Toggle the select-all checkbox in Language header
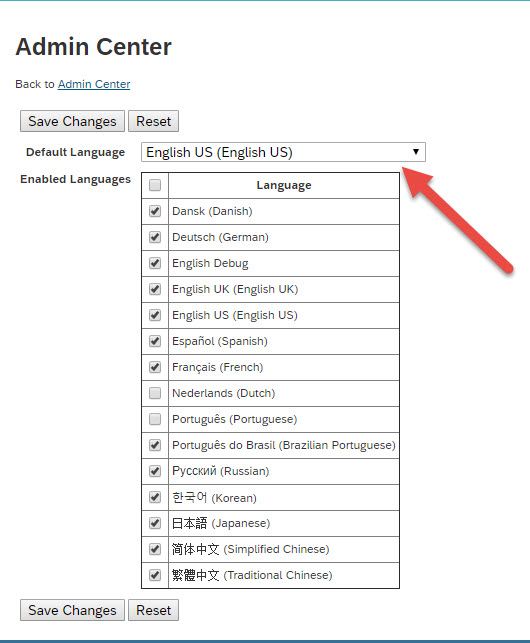Image resolution: width=530 pixels, height=643 pixels. (x=155, y=185)
